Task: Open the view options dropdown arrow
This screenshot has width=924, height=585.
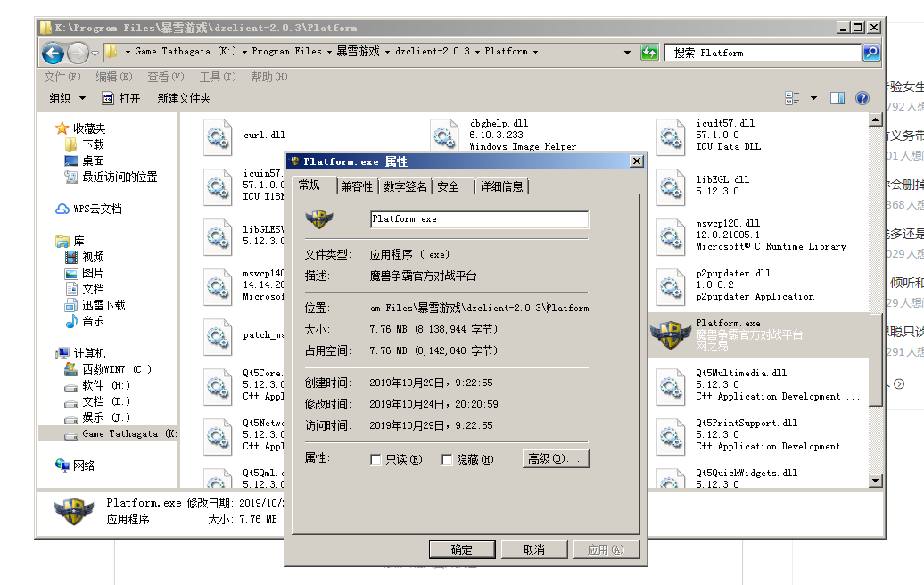Action: [813, 98]
